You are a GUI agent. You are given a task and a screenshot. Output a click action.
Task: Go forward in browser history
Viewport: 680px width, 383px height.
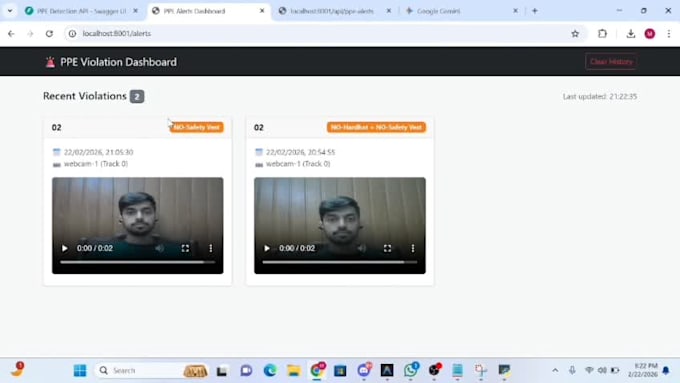coord(30,33)
